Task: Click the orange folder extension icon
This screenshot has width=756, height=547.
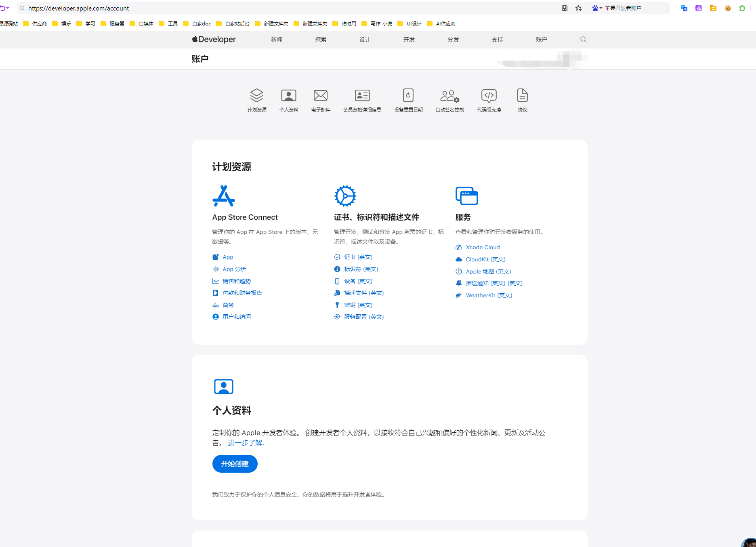Action: click(x=713, y=8)
